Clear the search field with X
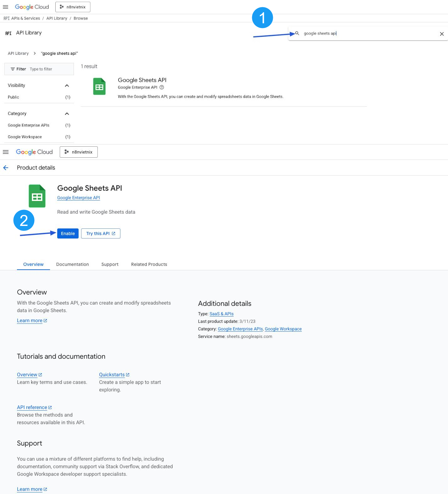Screen dimensions: 448x494 click(442, 34)
